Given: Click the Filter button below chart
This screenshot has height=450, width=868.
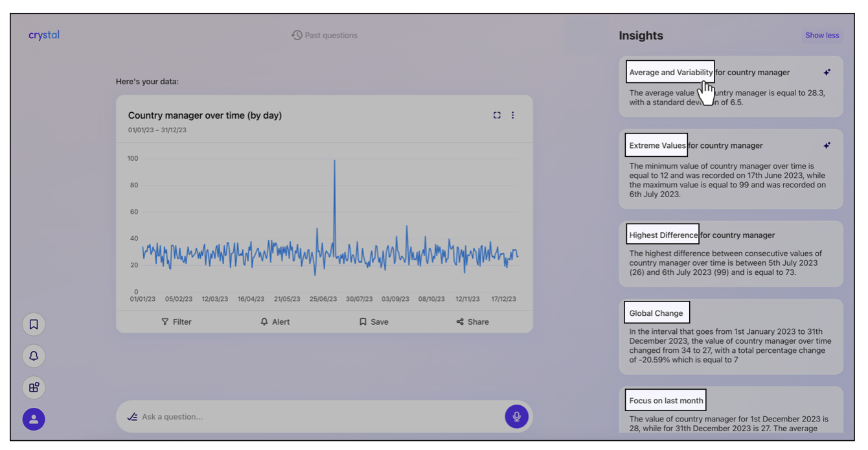Looking at the screenshot, I should [176, 322].
